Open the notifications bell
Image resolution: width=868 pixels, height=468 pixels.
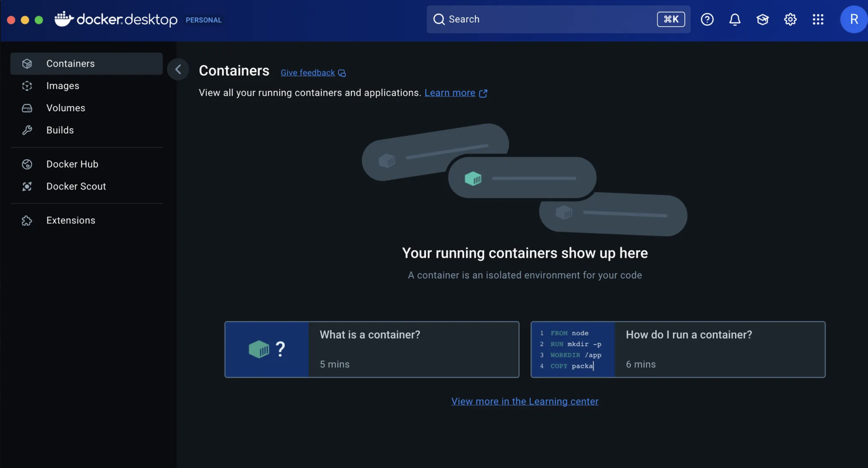(x=735, y=19)
